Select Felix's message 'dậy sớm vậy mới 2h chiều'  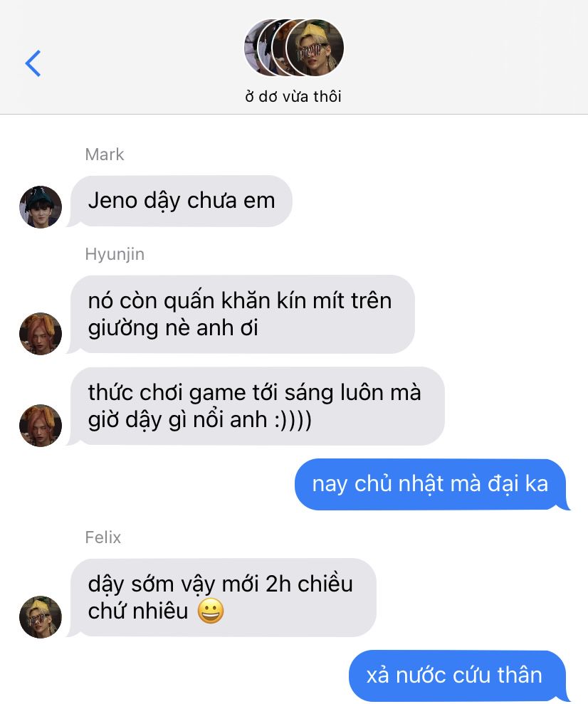coord(223,598)
